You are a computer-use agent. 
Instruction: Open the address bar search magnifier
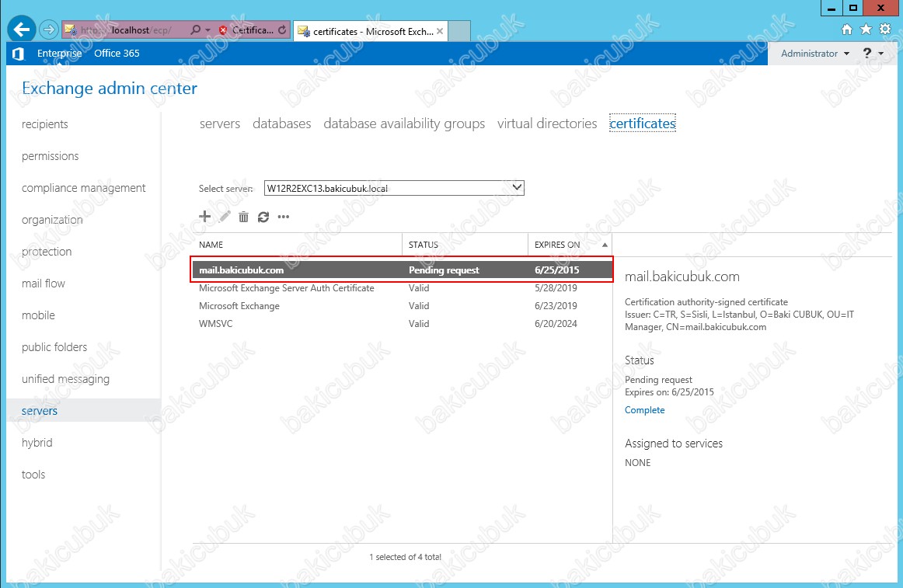tap(195, 30)
